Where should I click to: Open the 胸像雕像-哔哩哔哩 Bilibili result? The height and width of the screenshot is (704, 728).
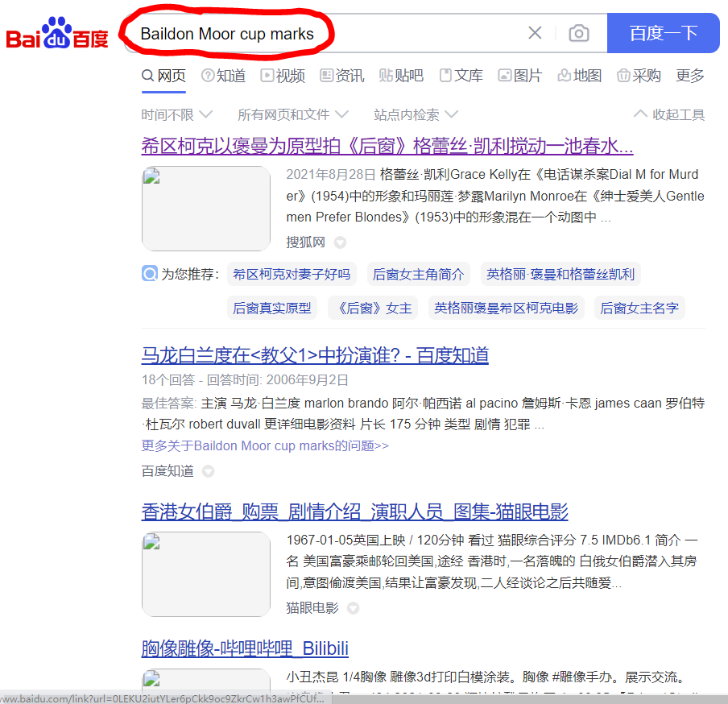[245, 648]
